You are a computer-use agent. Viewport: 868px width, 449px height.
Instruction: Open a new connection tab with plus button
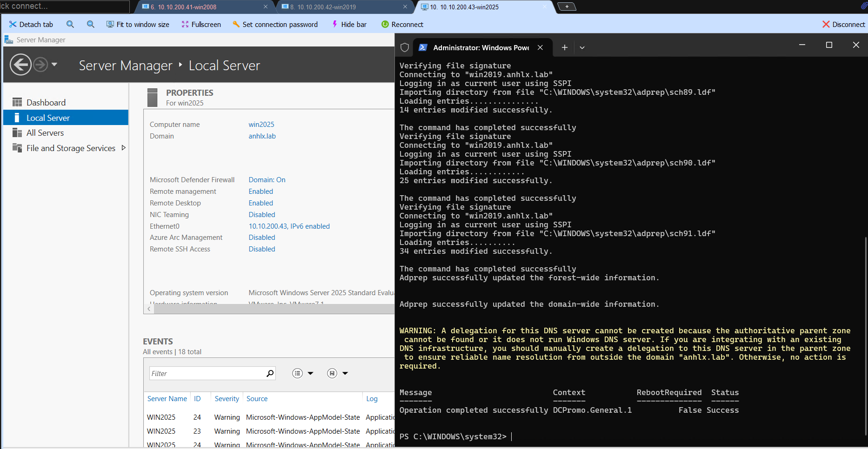pos(567,7)
